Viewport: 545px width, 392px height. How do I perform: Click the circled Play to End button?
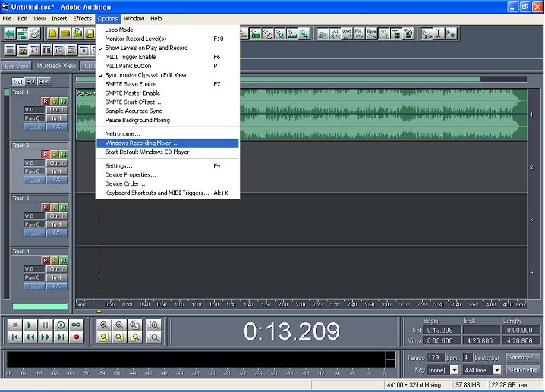click(x=61, y=325)
